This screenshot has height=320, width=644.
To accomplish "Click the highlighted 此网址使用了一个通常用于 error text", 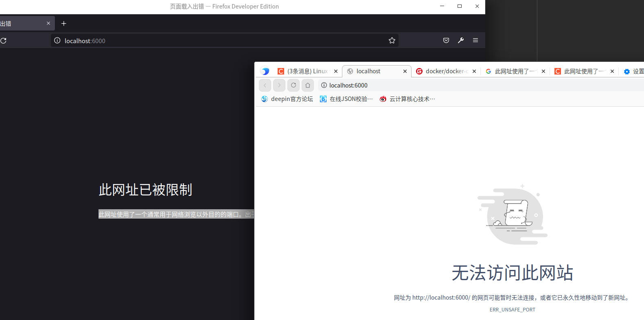I will [176, 214].
